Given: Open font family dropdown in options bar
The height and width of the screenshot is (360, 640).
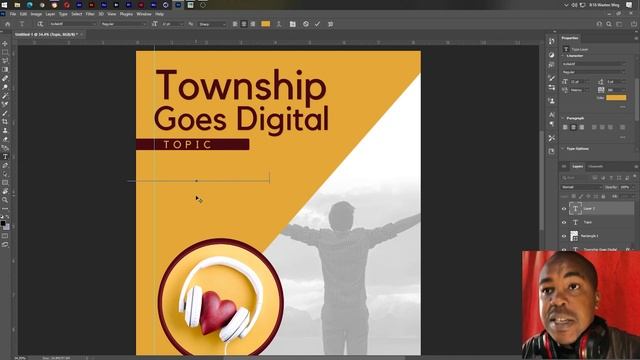Looking at the screenshot, I should pyautogui.click(x=73, y=24).
